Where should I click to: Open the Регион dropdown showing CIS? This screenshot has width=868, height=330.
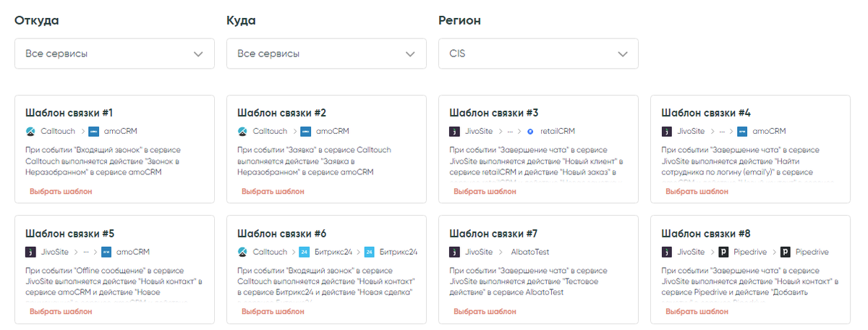point(538,54)
